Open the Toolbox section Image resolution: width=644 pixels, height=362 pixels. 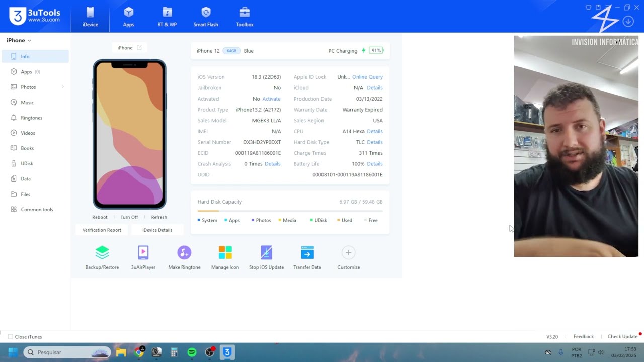245,16
